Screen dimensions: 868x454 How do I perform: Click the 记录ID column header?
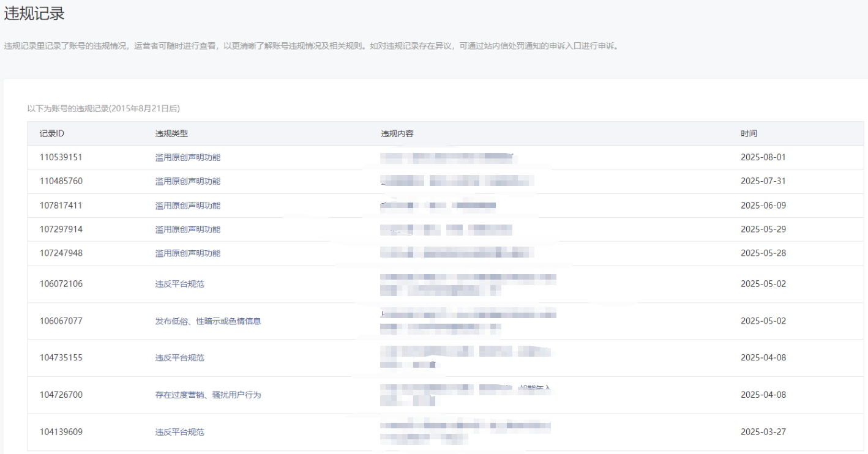[x=52, y=133]
